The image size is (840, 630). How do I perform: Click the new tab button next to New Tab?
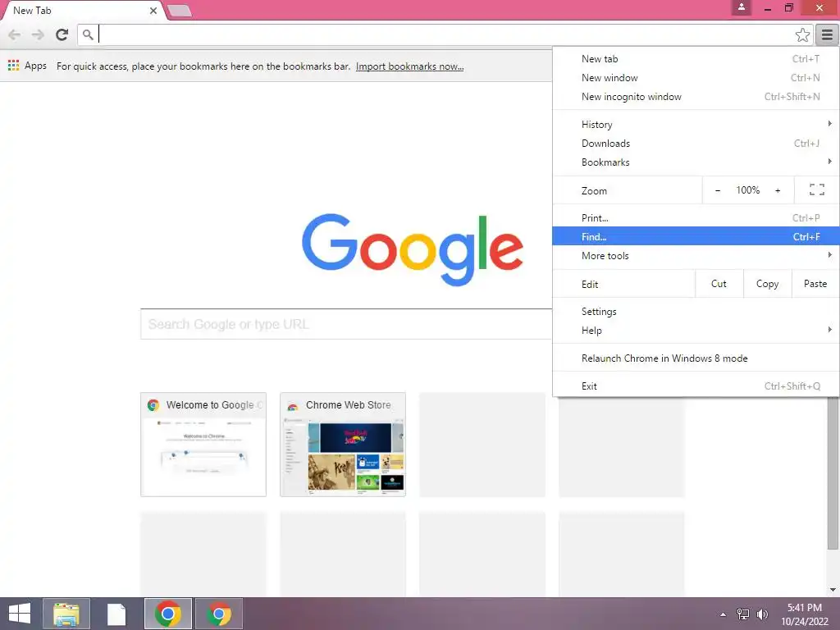point(179,11)
